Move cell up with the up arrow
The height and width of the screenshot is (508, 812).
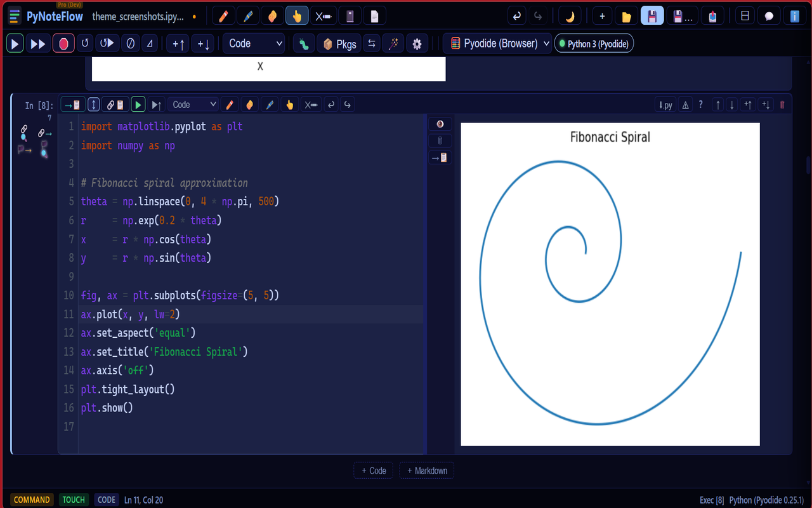718,105
